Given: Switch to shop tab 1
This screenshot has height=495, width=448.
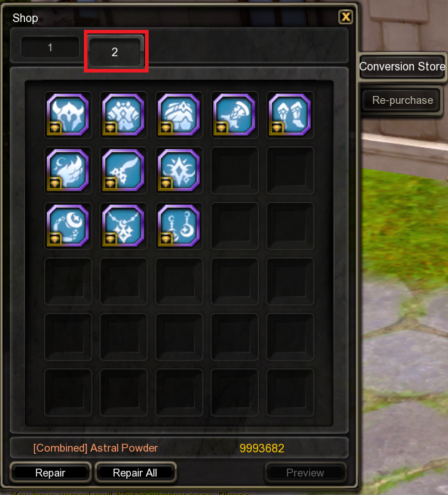Looking at the screenshot, I should 50,48.
